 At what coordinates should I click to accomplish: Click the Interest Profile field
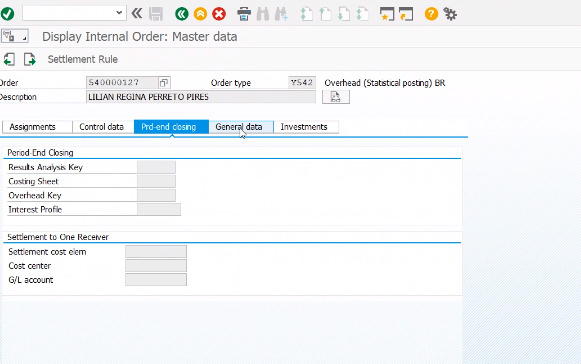[159, 209]
